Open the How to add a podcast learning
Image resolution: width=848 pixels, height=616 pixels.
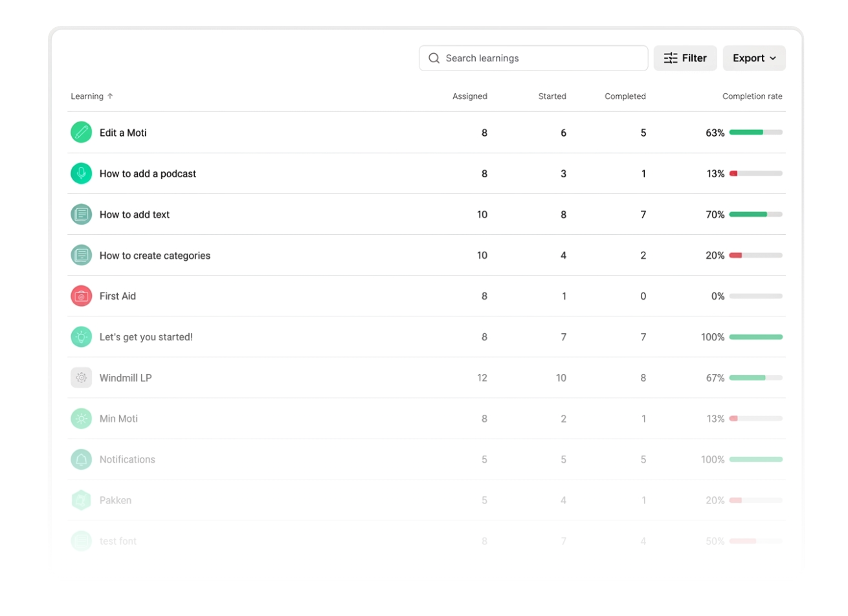click(x=148, y=173)
